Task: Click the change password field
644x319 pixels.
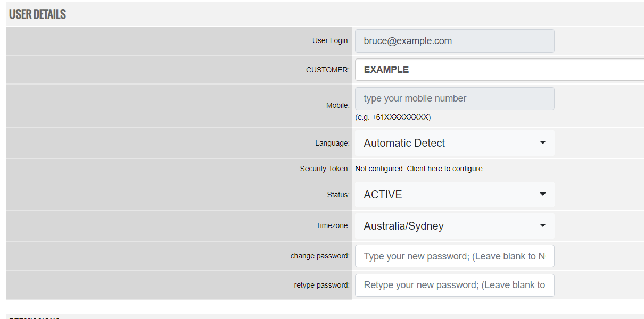Action: [x=455, y=256]
